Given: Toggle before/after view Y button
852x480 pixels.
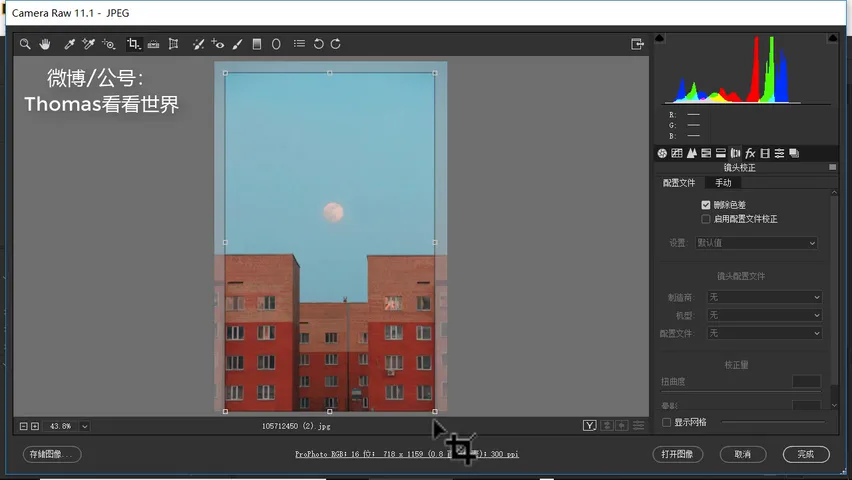Looking at the screenshot, I should (x=590, y=426).
